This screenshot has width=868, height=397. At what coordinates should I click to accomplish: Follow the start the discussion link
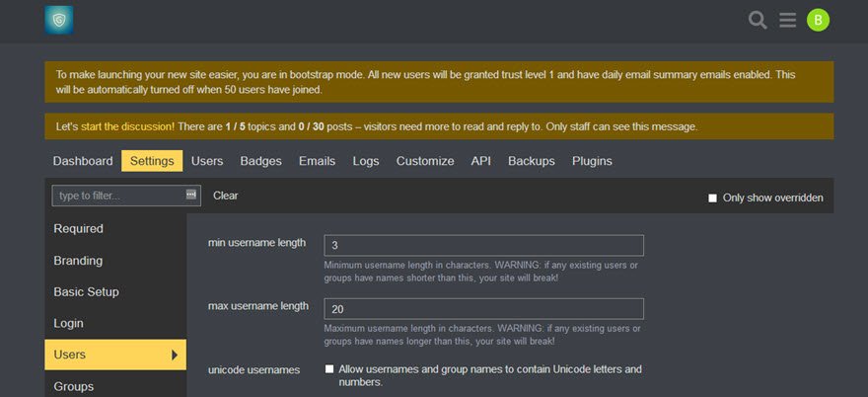point(127,126)
